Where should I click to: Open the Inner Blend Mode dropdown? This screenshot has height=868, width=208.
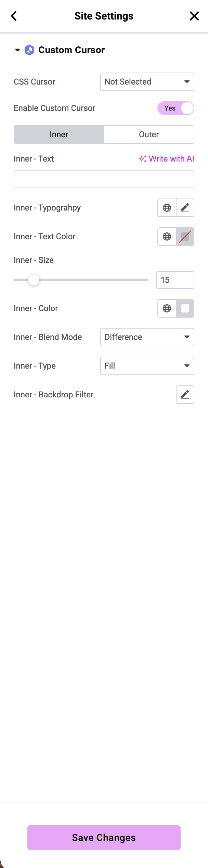coord(147,337)
